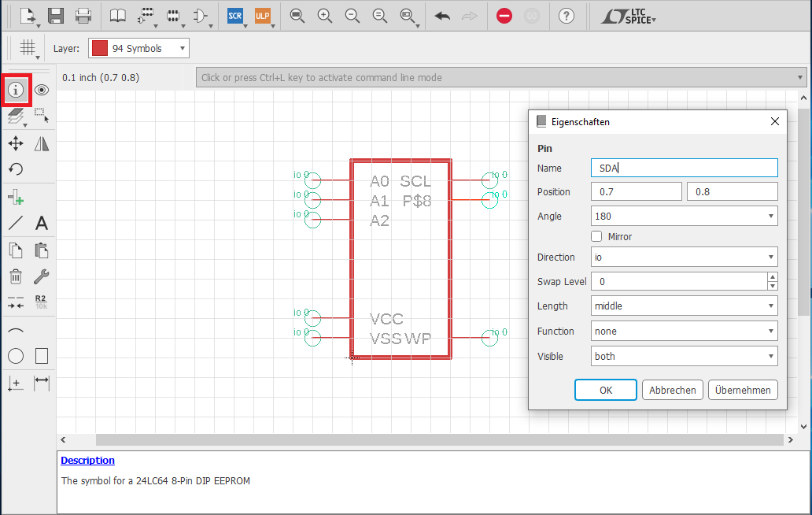This screenshot has height=515, width=812.
Task: Close the Eigenschaften dialog
Action: [x=775, y=121]
